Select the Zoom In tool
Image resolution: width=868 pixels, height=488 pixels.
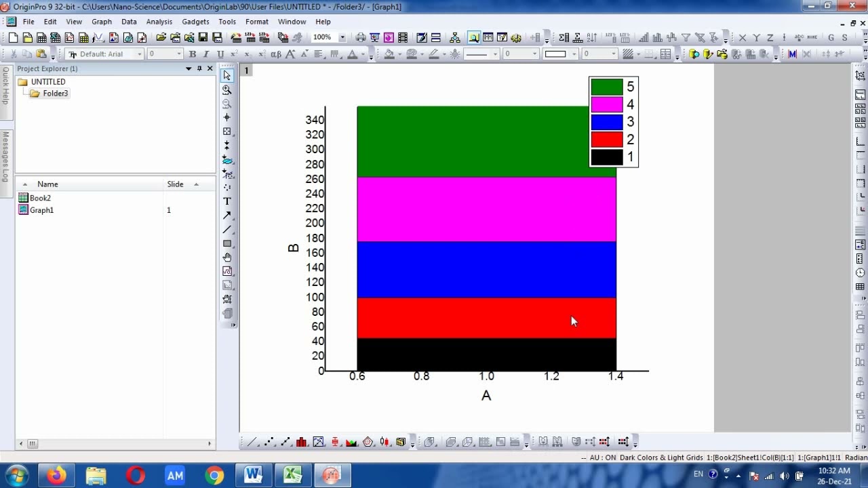[227, 89]
